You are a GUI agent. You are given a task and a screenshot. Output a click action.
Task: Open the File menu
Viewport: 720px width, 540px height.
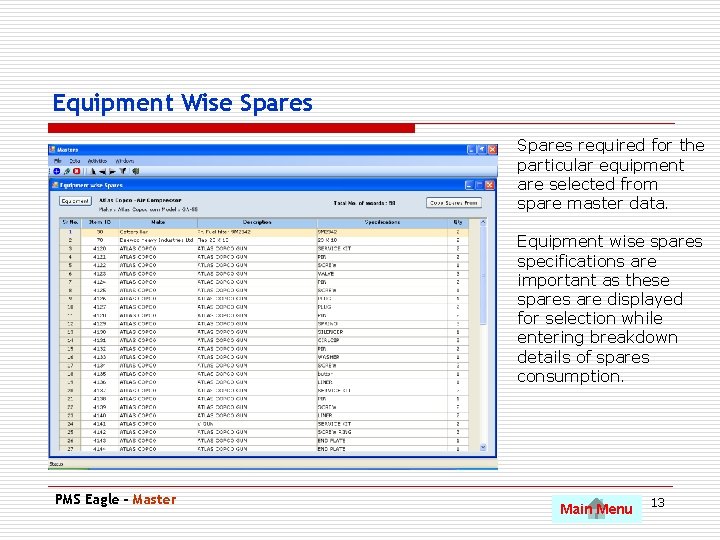tap(57, 161)
